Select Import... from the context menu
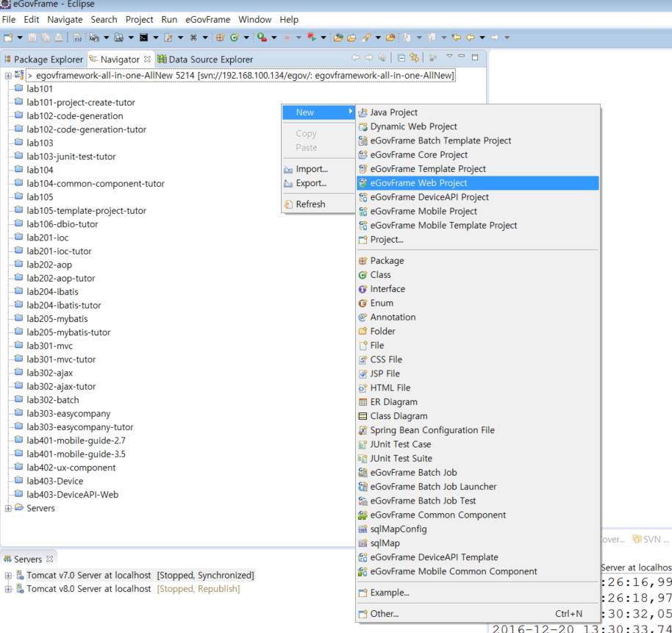This screenshot has width=672, height=633. 311,169
